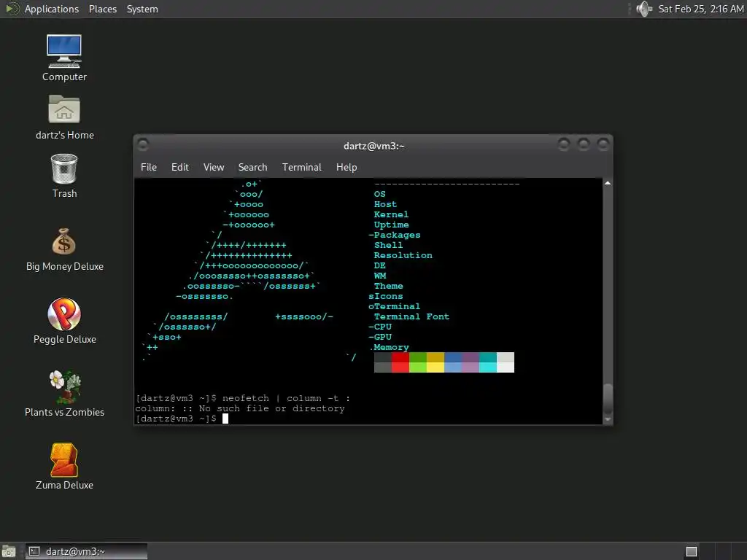Click the 'DE' label in neofetch output
This screenshot has width=747, height=560.
click(379, 265)
